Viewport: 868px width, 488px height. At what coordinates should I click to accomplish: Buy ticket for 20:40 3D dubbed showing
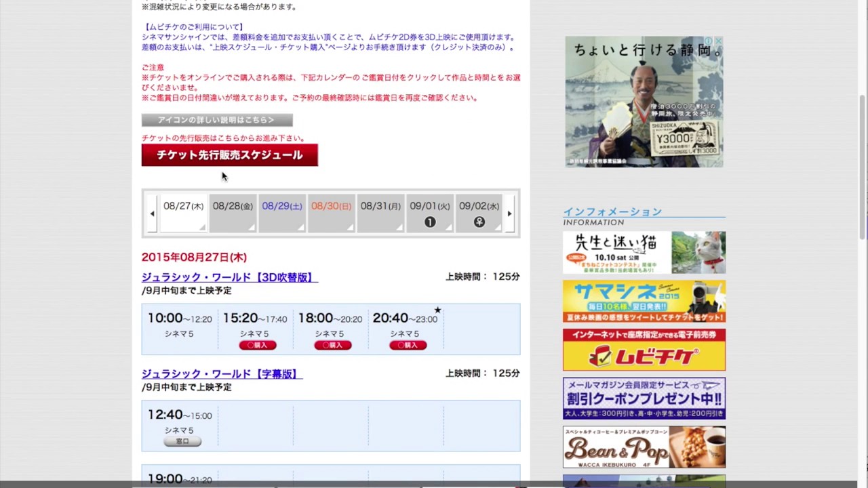point(408,345)
